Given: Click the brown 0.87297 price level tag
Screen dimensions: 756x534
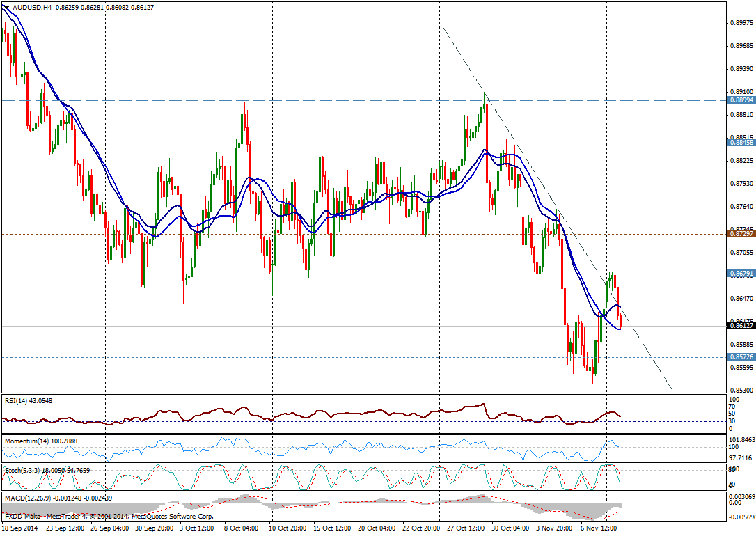Looking at the screenshot, I should coord(741,234).
